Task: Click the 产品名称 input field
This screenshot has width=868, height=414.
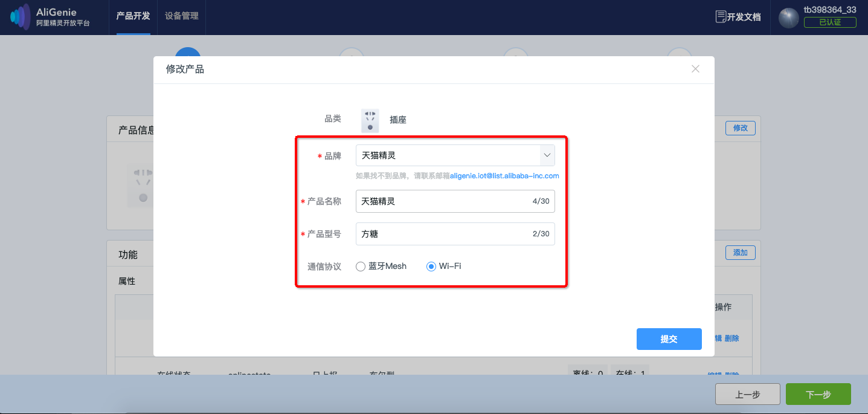Action: [455, 201]
